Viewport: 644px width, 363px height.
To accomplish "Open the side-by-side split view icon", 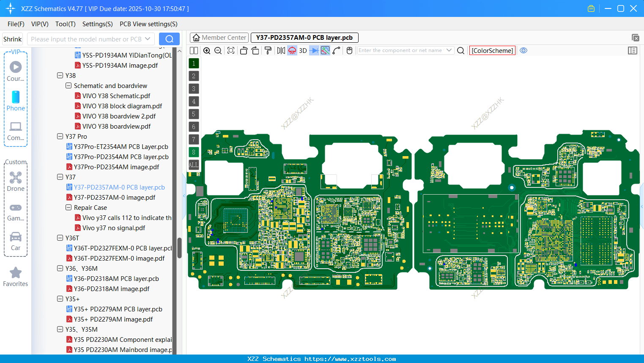I will (194, 50).
